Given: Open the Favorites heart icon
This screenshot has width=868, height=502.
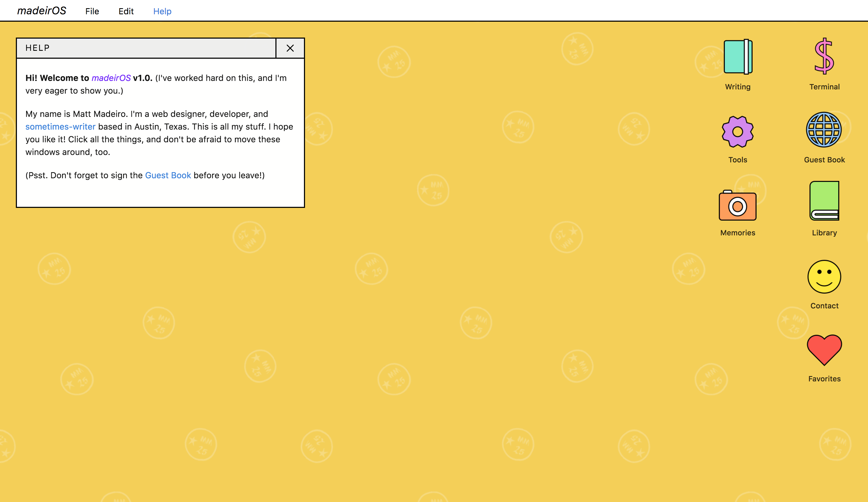Looking at the screenshot, I should (824, 350).
